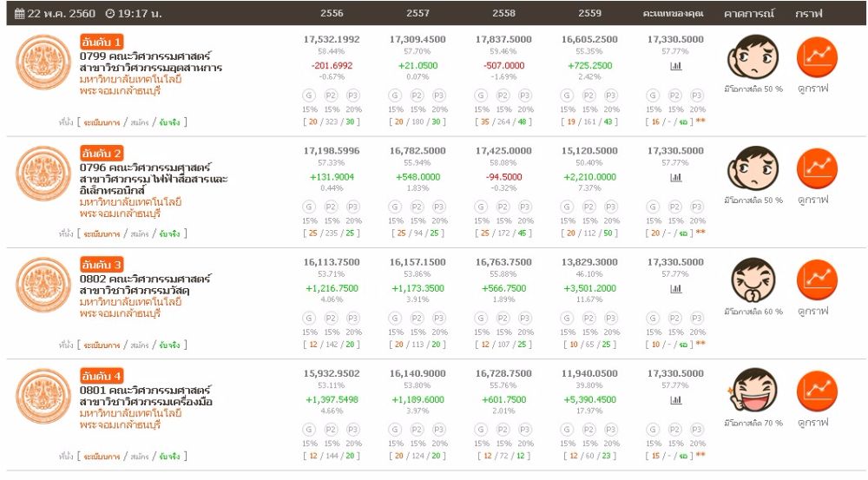Click the P3 circle under 2559 in rank 2
Screen dimensions: 868x480
[611, 206]
